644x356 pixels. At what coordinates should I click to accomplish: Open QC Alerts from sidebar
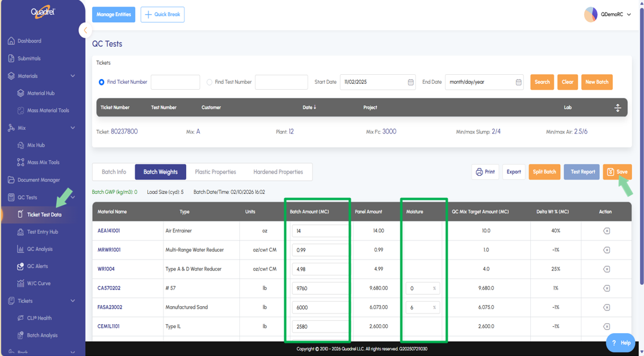(x=37, y=266)
